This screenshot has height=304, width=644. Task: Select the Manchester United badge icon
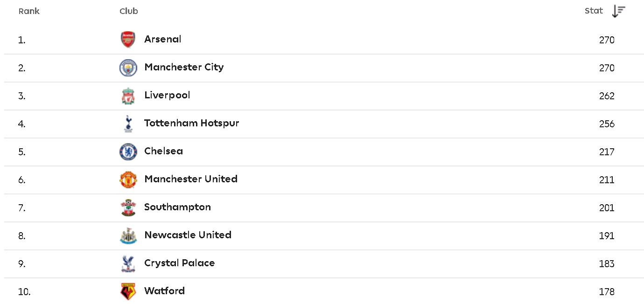click(127, 179)
